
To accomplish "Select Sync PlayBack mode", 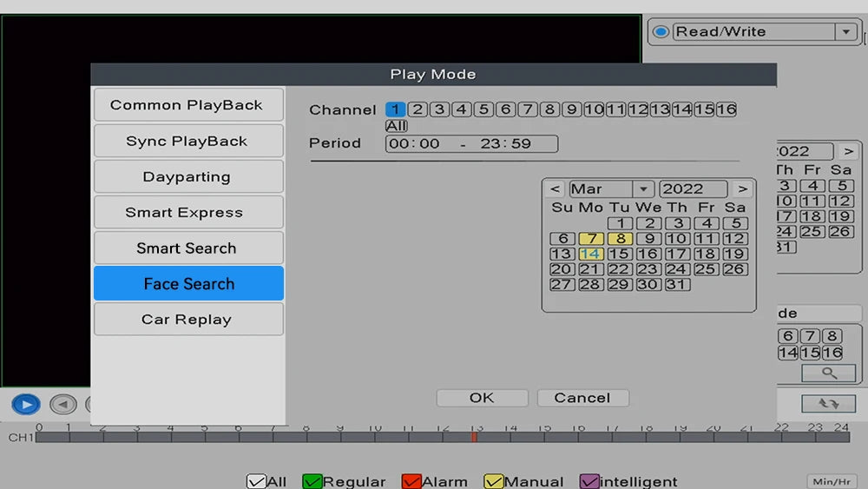I will coord(188,141).
